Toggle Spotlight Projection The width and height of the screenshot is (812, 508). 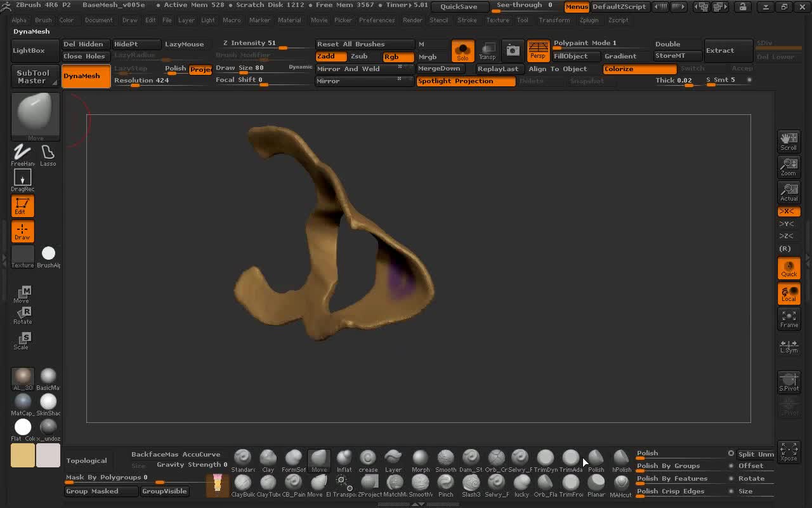[466, 81]
